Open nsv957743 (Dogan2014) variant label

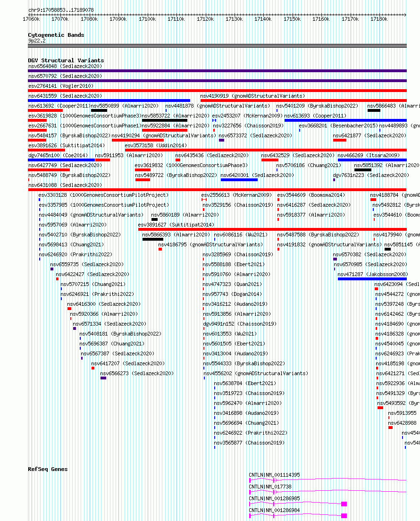(232, 294)
